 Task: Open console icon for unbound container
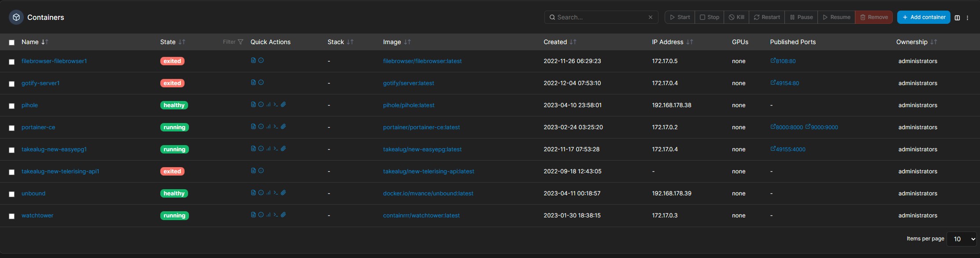(276, 193)
